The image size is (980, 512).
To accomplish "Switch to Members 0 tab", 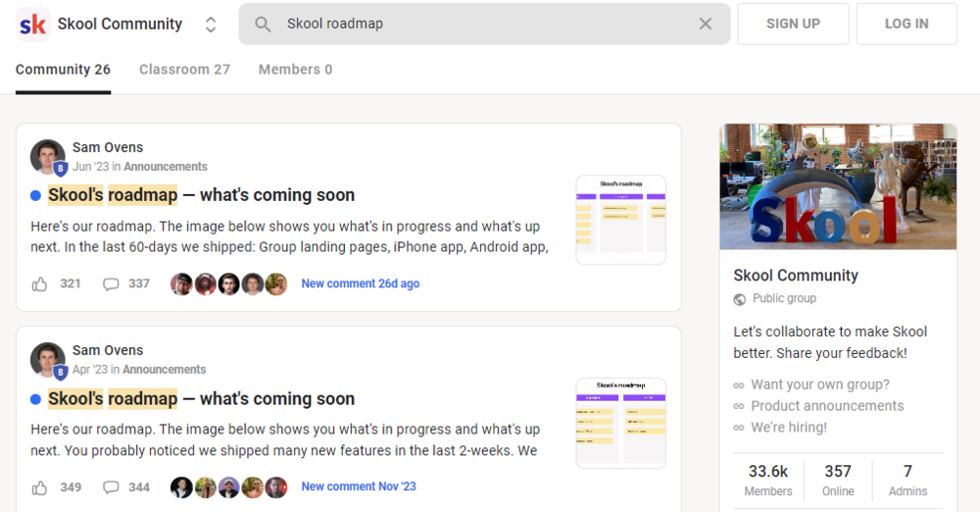I will (x=296, y=70).
